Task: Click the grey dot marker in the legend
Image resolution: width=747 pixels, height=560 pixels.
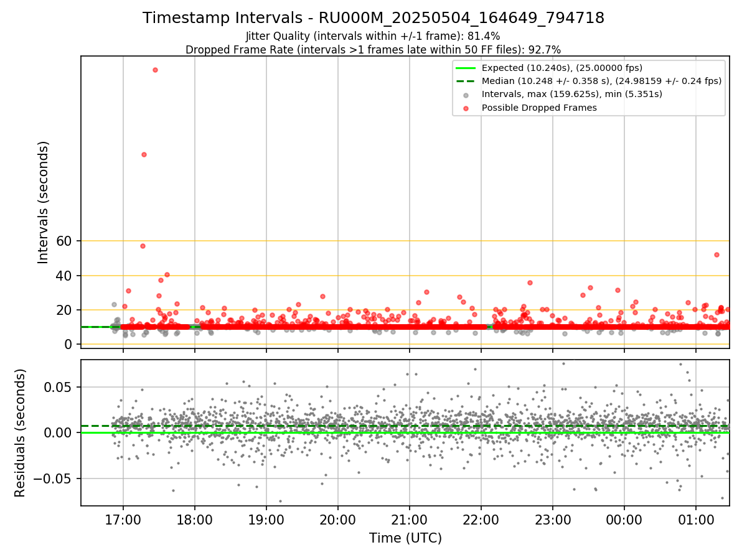Action: [x=466, y=95]
